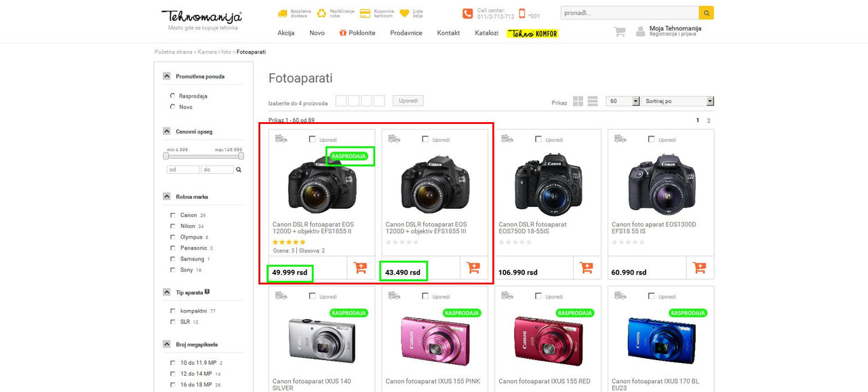Collapse the Cenovni opseg section
Screen dimensions: 868x392
(x=167, y=131)
